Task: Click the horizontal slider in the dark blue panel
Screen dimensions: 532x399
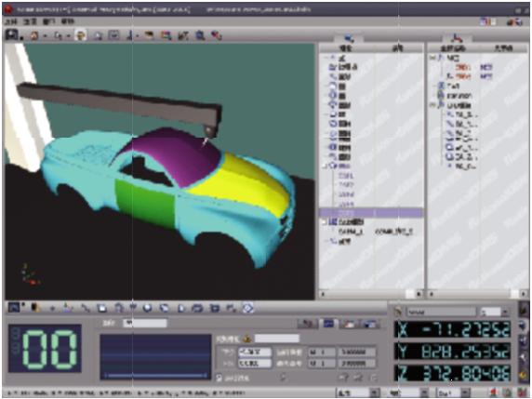Action: click(x=155, y=375)
